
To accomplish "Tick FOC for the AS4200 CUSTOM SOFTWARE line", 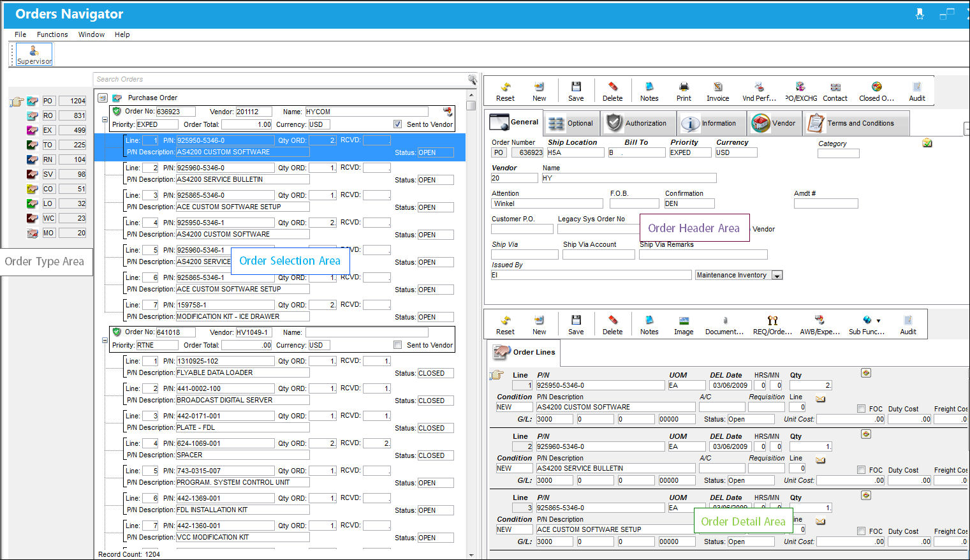I will [x=861, y=409].
